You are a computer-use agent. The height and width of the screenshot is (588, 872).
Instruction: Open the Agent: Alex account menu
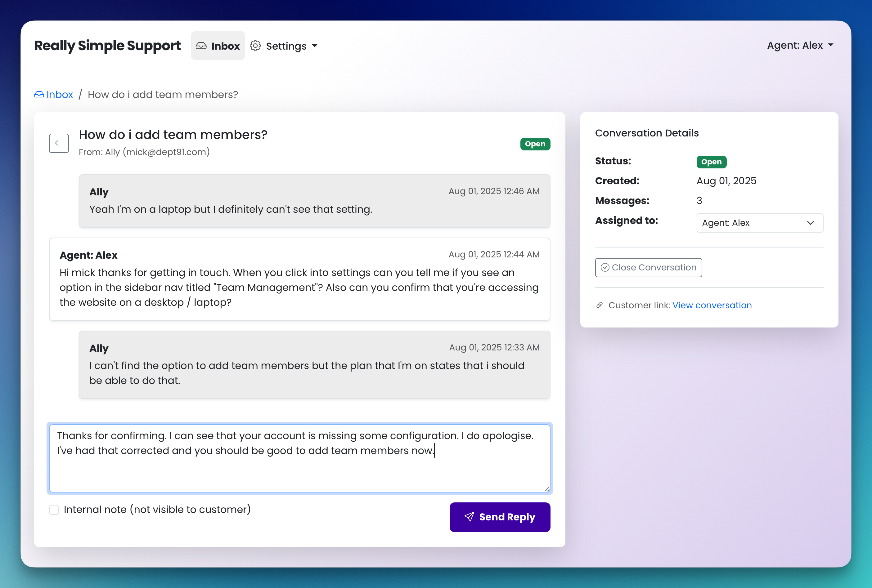[800, 45]
